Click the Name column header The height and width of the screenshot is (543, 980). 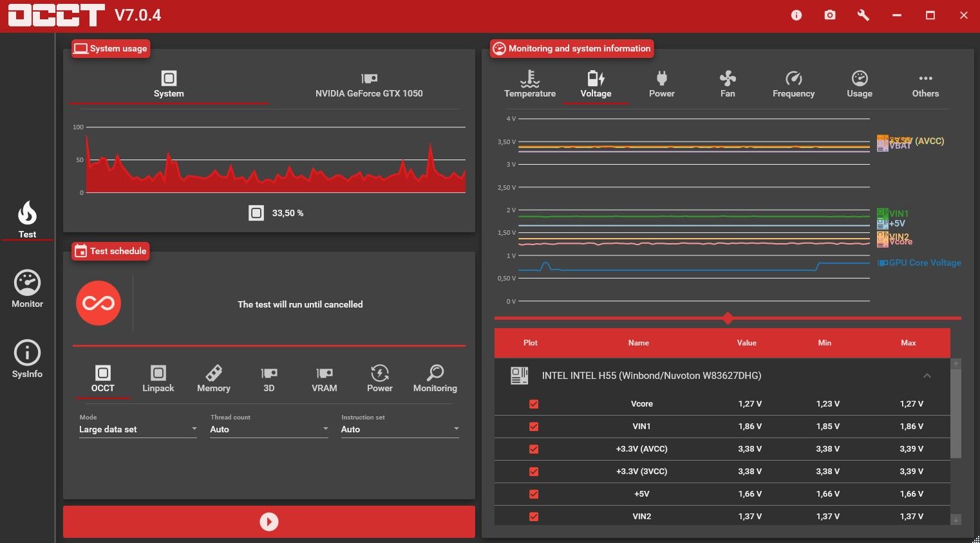[x=639, y=343]
